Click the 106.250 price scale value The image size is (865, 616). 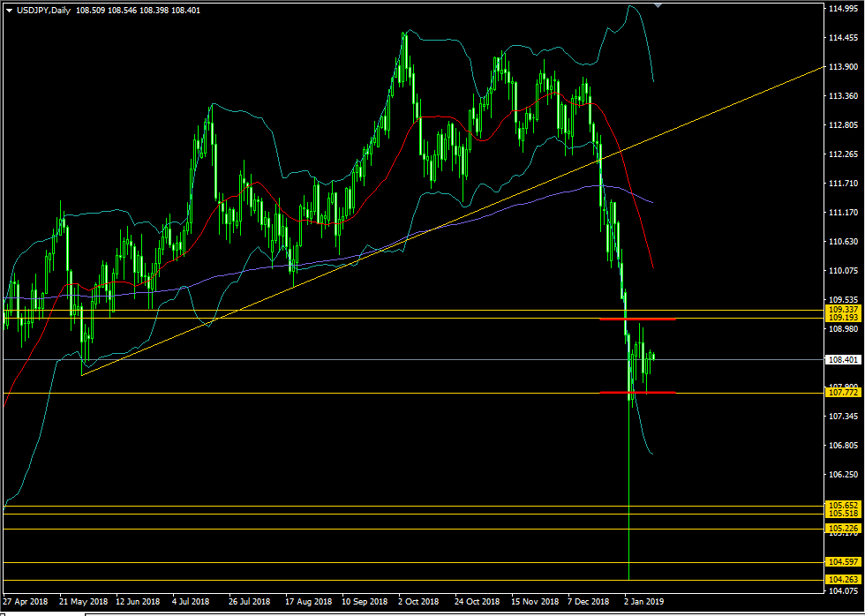pos(844,475)
